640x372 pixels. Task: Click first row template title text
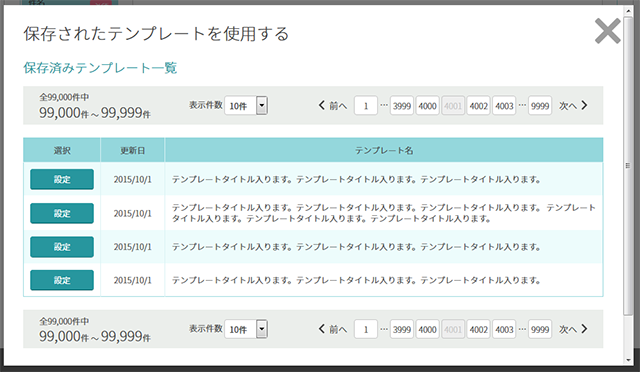point(356,179)
